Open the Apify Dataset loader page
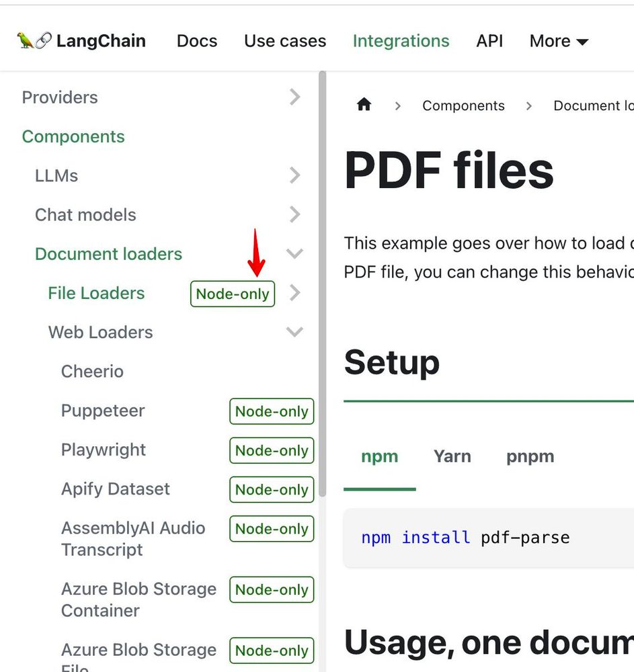The image size is (634, 672). click(x=116, y=489)
